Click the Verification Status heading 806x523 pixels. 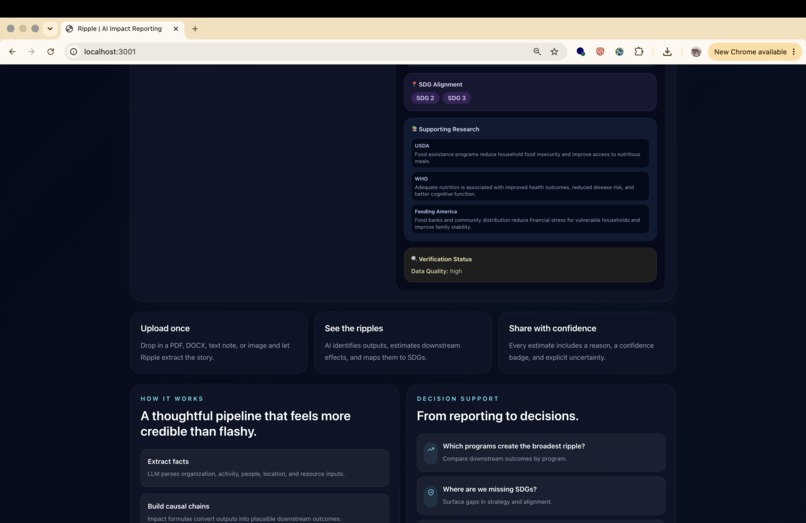pos(445,259)
